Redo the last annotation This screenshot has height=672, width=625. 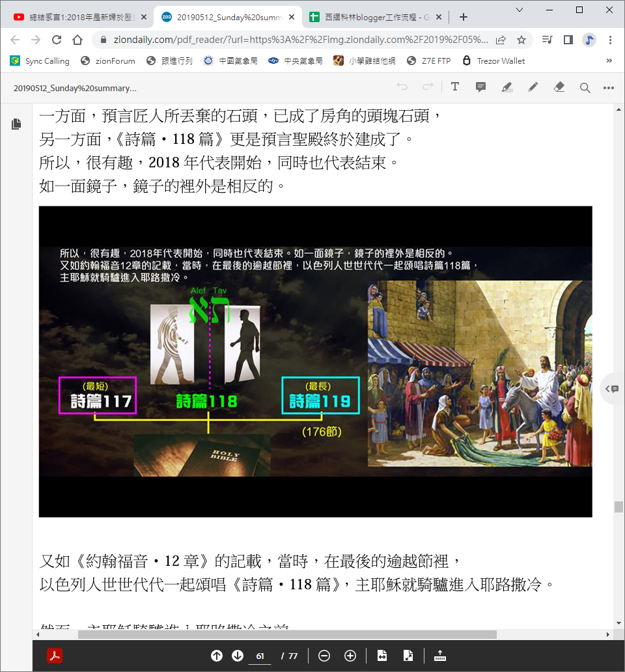pos(428,87)
